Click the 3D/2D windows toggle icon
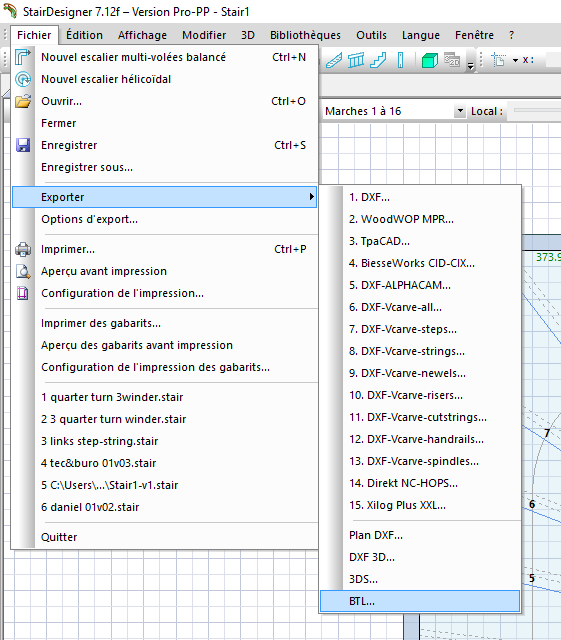The height and width of the screenshot is (640, 561). (x=452, y=60)
